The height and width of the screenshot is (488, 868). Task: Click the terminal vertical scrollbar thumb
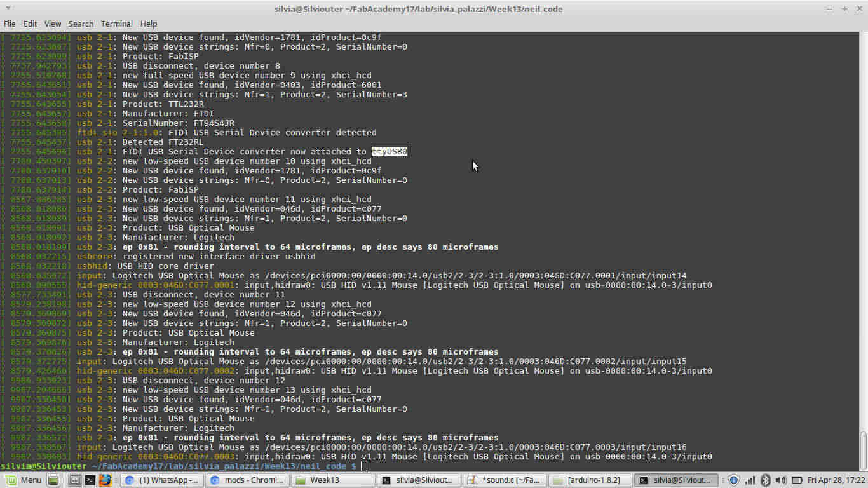[x=863, y=451]
